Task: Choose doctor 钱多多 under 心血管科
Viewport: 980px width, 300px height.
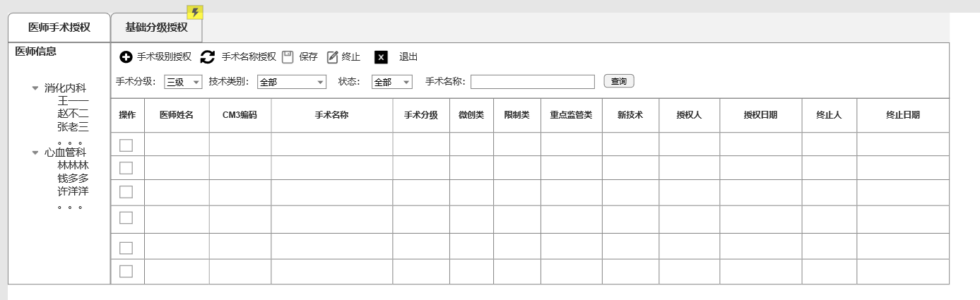Action: click(x=73, y=178)
